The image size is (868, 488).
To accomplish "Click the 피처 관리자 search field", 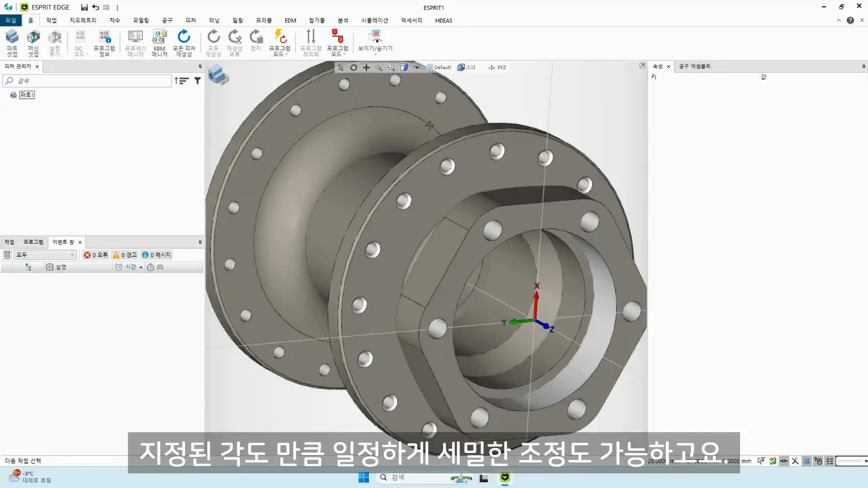I will (87, 81).
